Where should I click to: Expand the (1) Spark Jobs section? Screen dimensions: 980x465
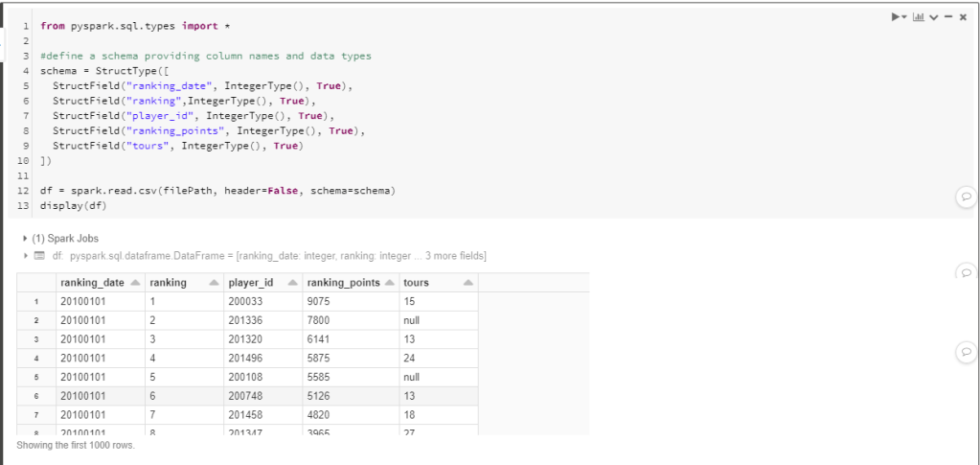coord(25,238)
